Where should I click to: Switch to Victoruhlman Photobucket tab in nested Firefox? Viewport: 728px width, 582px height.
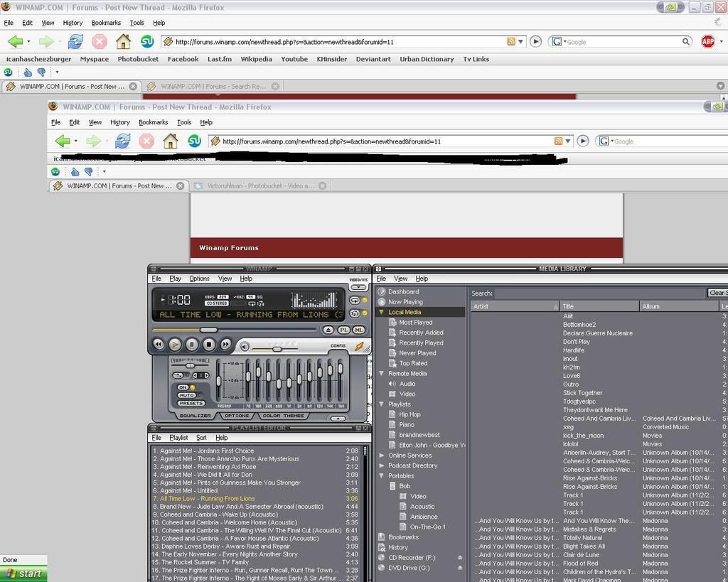tap(260, 185)
